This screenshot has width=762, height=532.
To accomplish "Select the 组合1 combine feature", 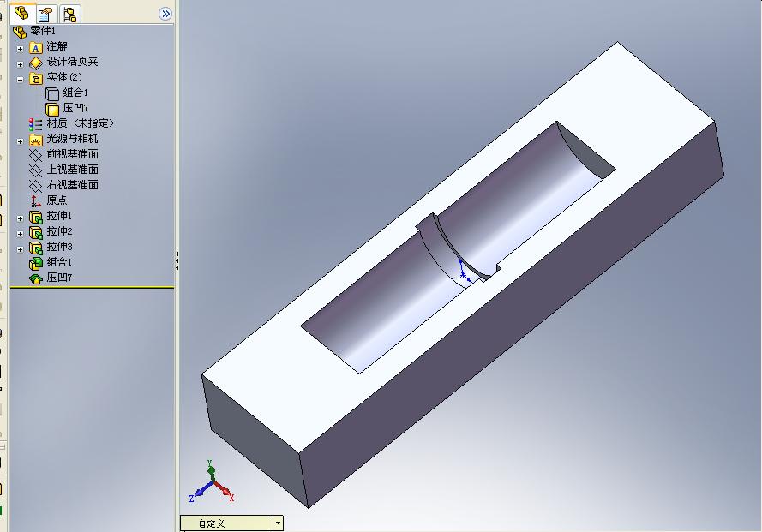I will tap(59, 262).
